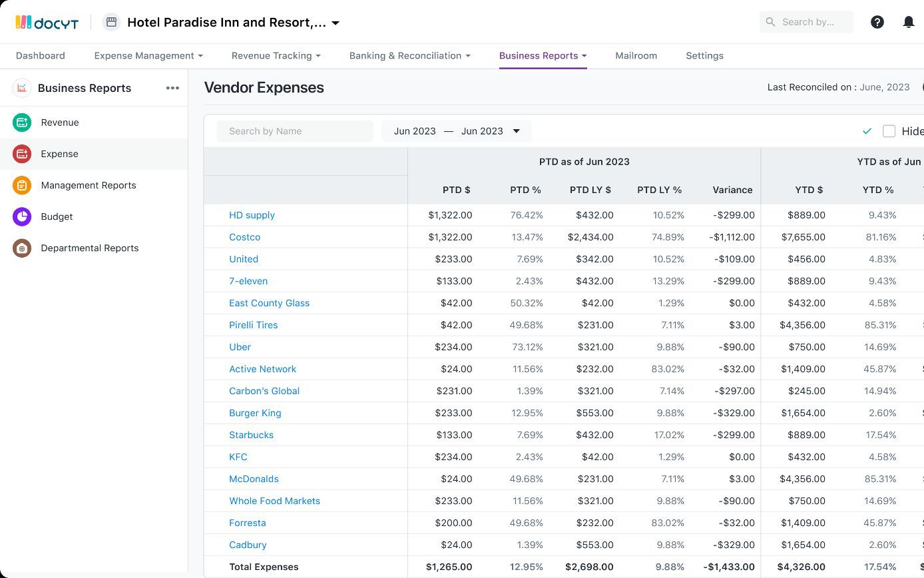Screen dimensions: 924x578
Task: Open the Departmental Reports sidebar icon
Action: (22, 248)
